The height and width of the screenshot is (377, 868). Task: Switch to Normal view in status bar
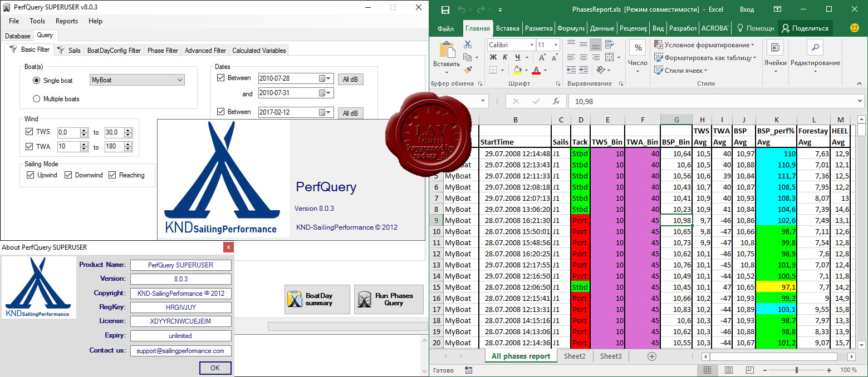pos(707,370)
